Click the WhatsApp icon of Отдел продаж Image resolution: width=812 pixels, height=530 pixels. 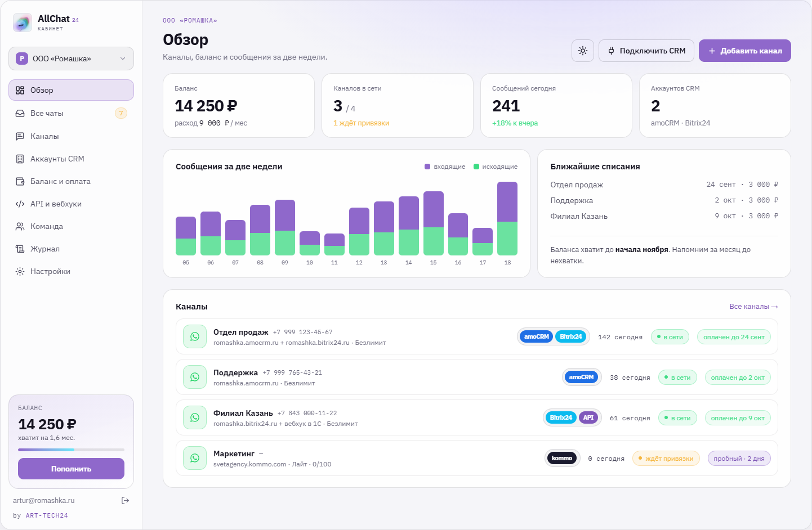195,336
